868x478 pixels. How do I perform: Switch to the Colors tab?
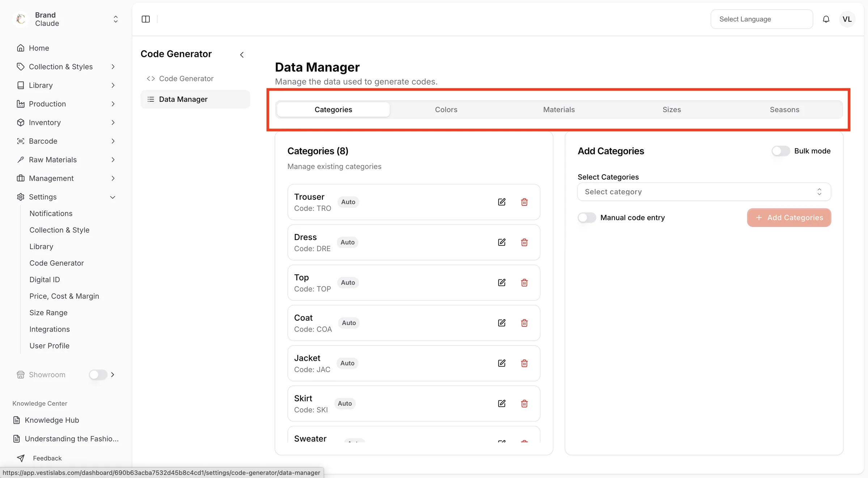446,110
